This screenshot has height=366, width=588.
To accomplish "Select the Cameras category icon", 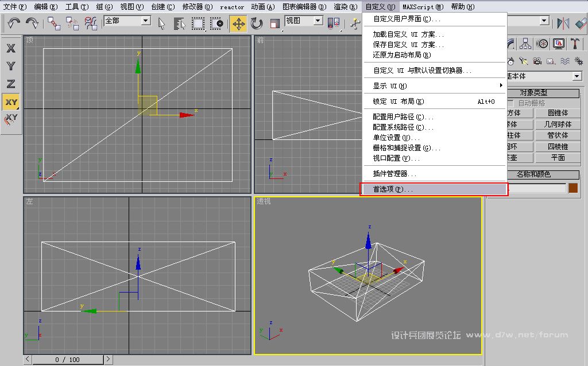I will pos(537,61).
